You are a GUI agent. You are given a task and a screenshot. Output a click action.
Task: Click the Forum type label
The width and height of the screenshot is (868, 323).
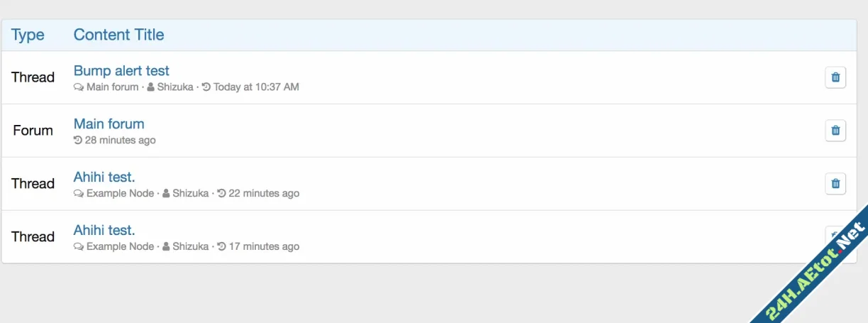coord(33,131)
